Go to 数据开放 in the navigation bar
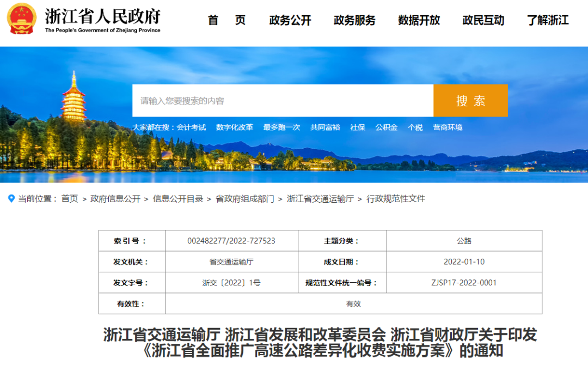The height and width of the screenshot is (365, 588). point(419,20)
